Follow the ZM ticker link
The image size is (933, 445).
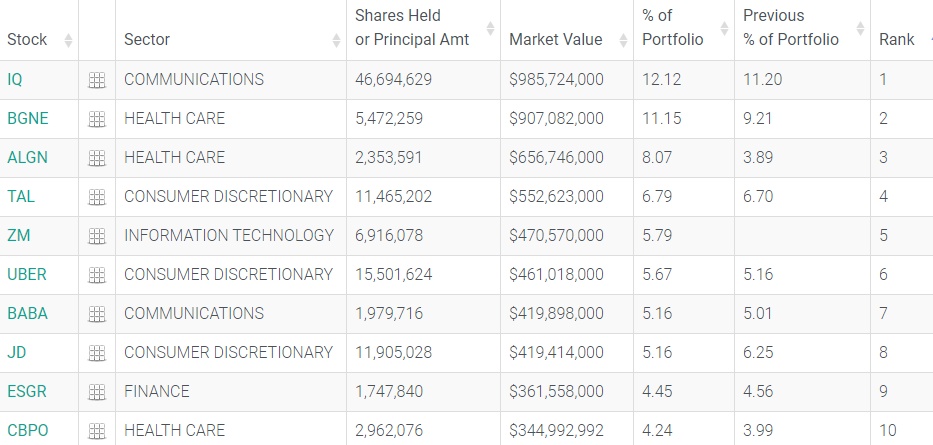coord(18,236)
